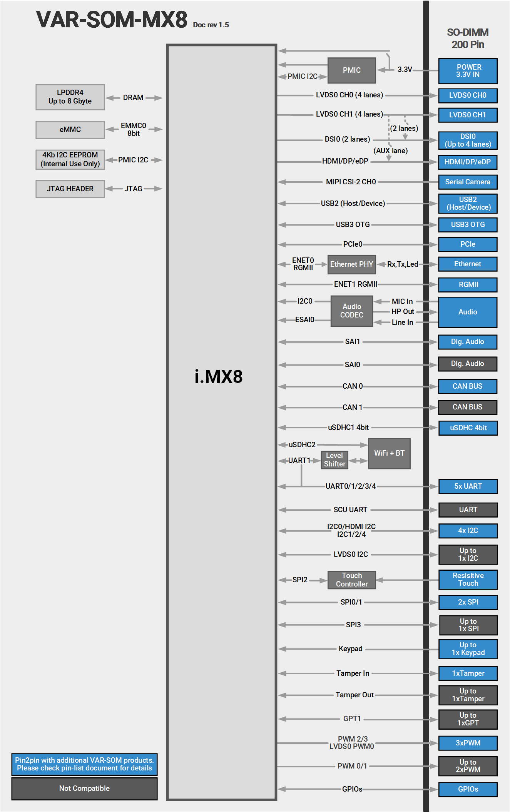Click the blue GPIOs box
510x812 pixels.
tap(468, 789)
